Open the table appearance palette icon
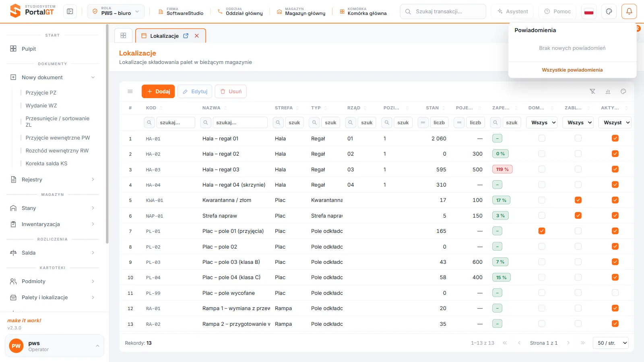The height and width of the screenshot is (362, 644). click(x=623, y=91)
